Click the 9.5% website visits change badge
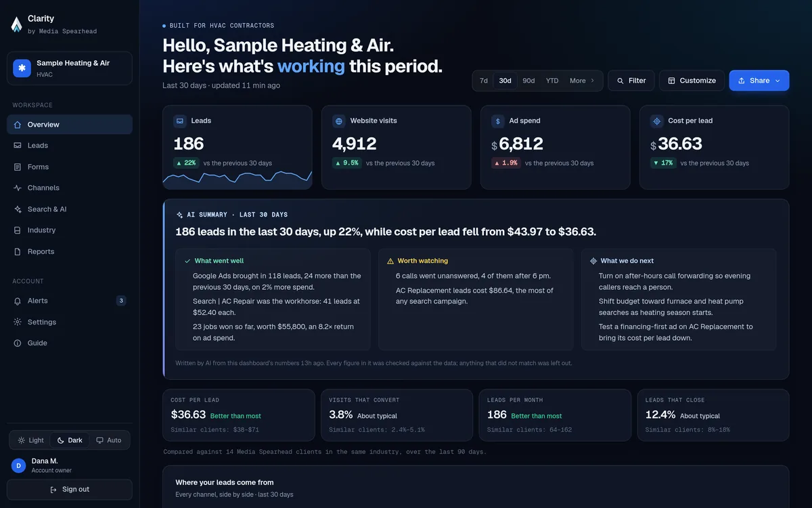 pos(346,163)
